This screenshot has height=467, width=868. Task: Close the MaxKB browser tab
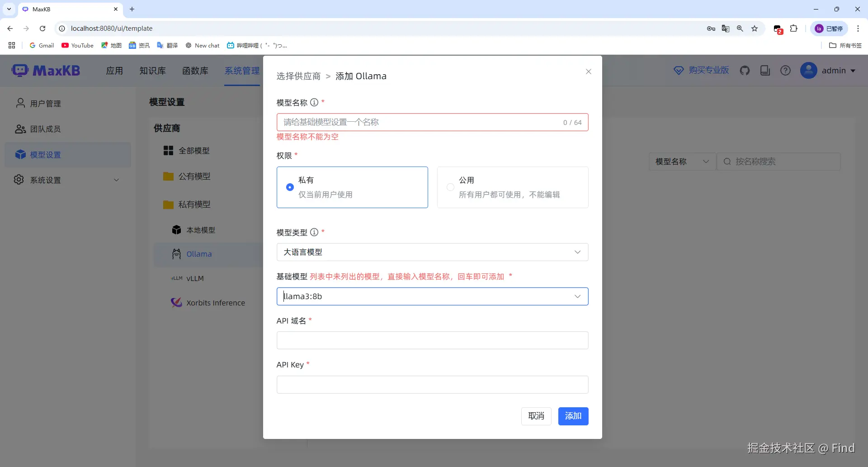[116, 9]
